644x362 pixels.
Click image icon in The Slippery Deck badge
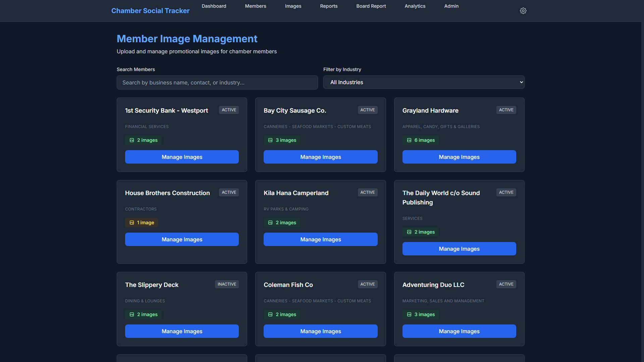click(132, 314)
